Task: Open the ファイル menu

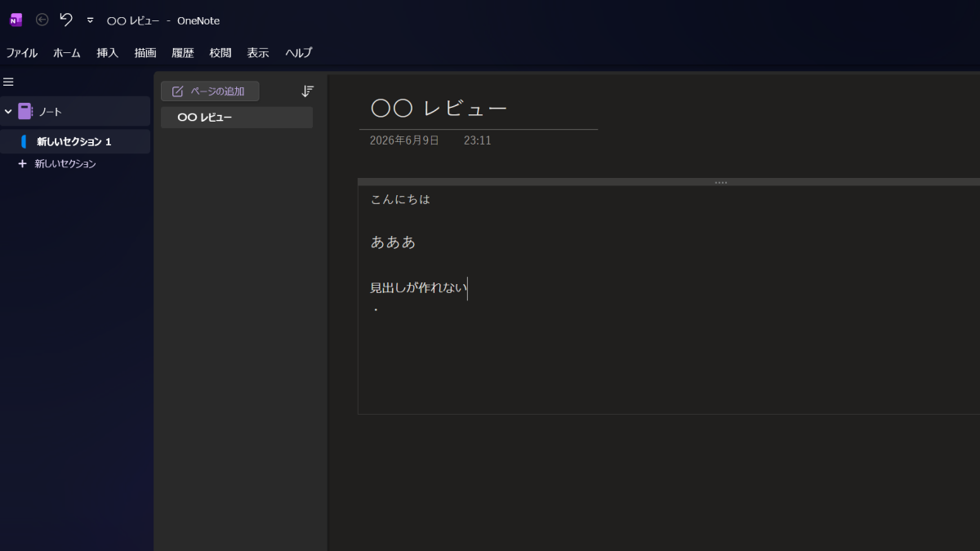Action: [x=22, y=53]
